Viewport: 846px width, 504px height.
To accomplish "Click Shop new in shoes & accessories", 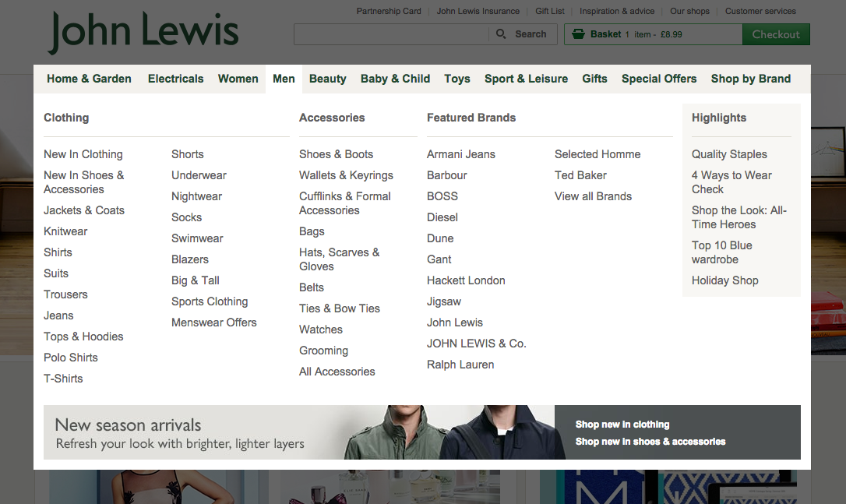I will 650,442.
